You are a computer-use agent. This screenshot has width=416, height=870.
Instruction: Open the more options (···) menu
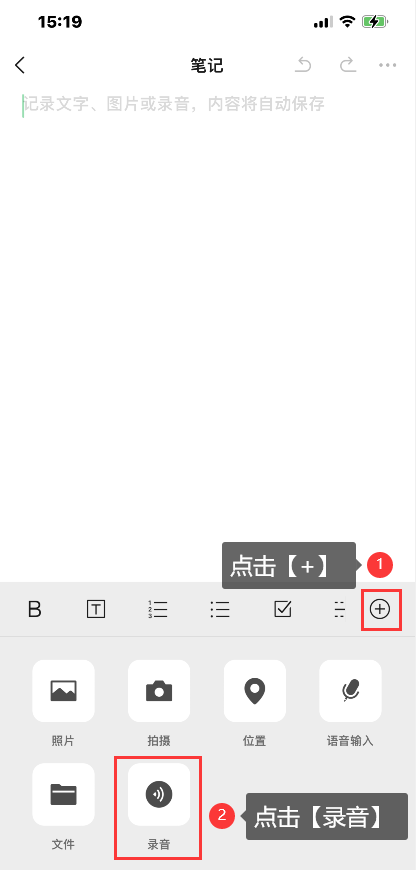388,65
